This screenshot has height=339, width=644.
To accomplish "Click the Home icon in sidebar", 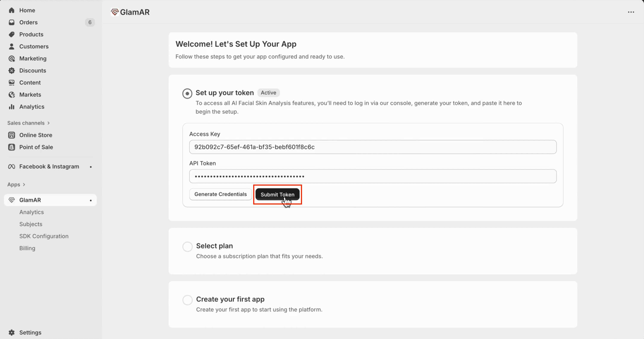I will 12,10.
